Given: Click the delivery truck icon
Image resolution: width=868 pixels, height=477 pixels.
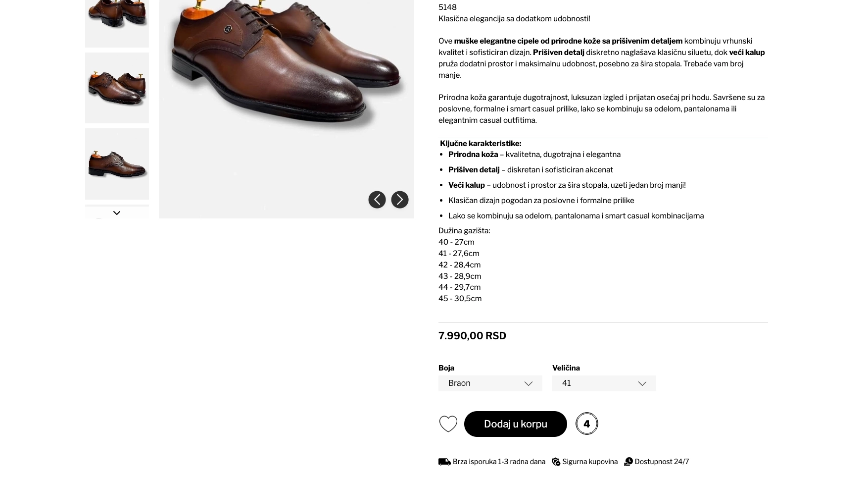Looking at the screenshot, I should [x=444, y=462].
